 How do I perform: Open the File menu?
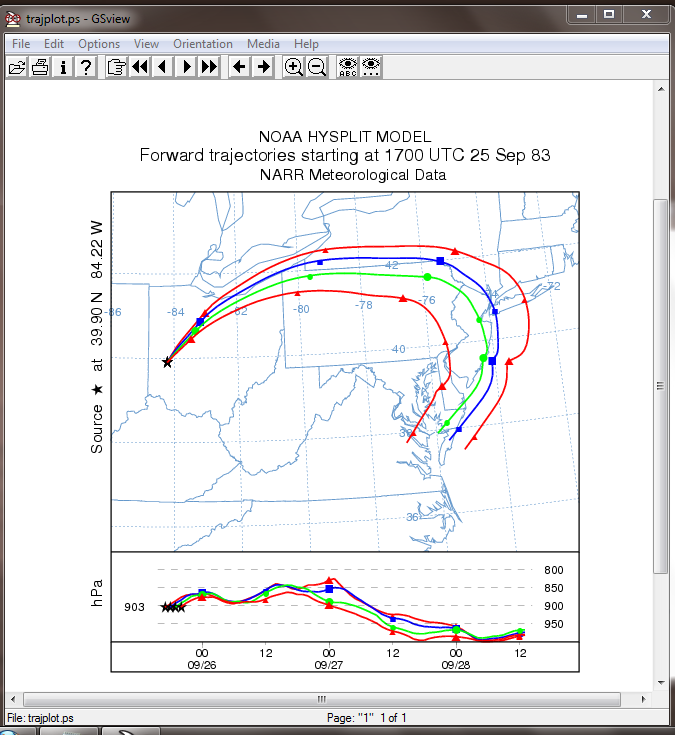pyautogui.click(x=21, y=44)
